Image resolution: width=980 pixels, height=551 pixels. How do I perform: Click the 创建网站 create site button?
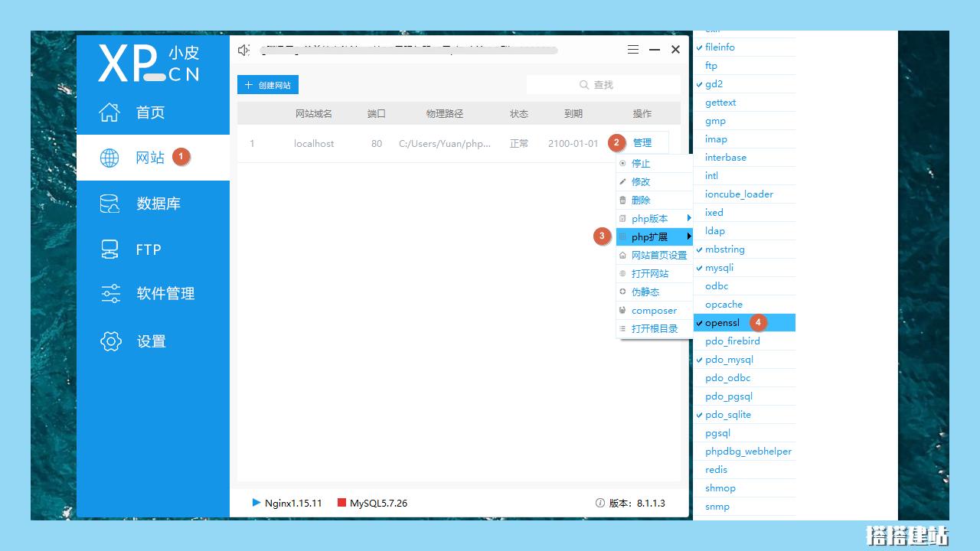267,84
